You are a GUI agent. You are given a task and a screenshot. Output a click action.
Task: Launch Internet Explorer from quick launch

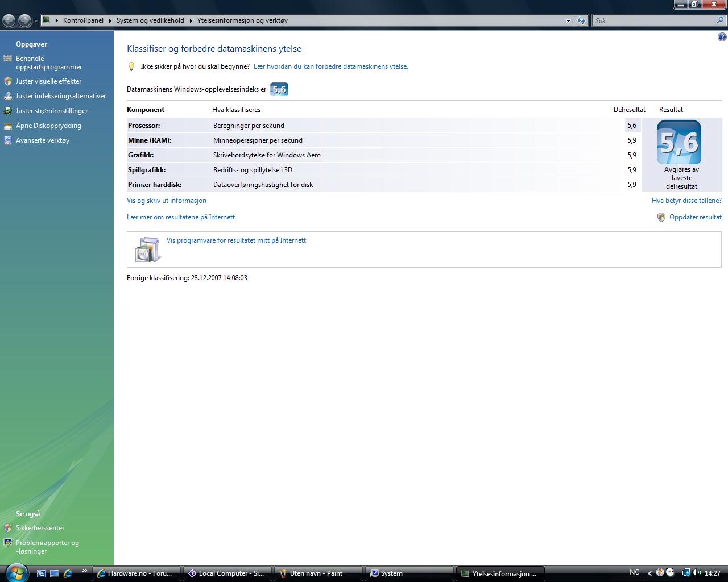(68, 573)
